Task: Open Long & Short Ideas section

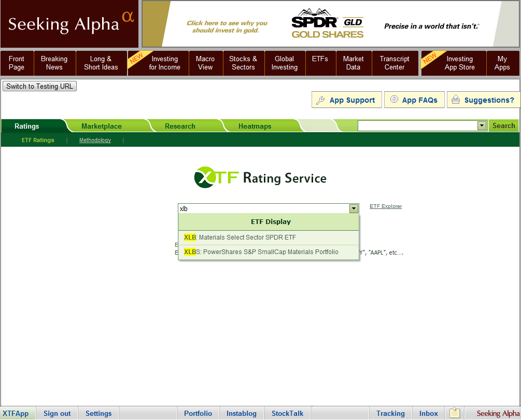Action: [x=101, y=63]
